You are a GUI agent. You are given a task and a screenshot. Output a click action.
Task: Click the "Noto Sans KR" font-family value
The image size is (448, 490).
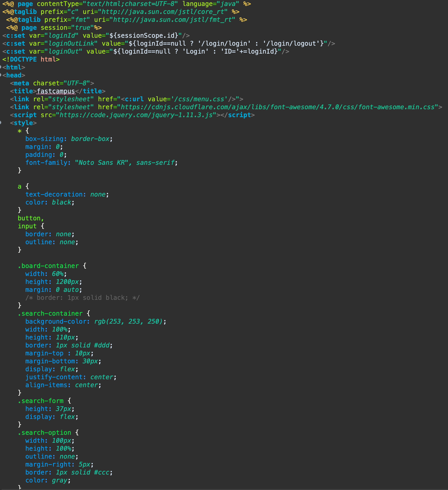(101, 163)
